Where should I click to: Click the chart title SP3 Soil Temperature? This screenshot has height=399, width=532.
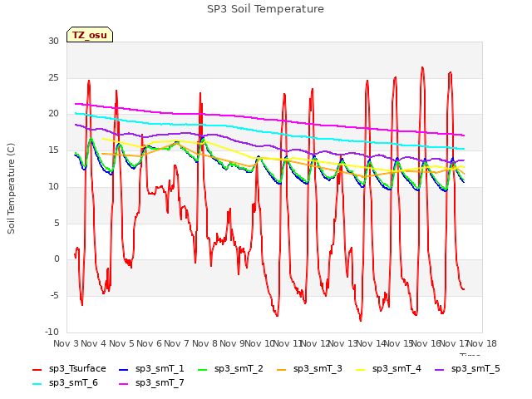coord(265,9)
